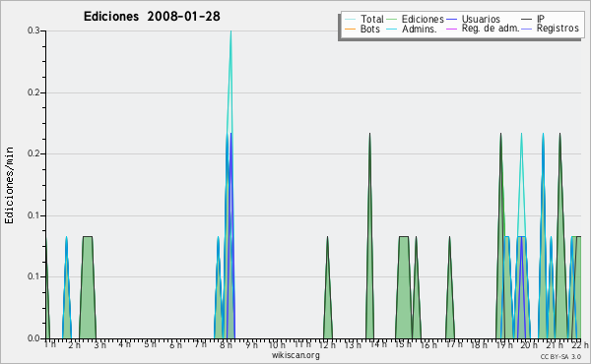591x364 pixels.
Task: Click the 0.3 y-axis value
Action: 33,30
